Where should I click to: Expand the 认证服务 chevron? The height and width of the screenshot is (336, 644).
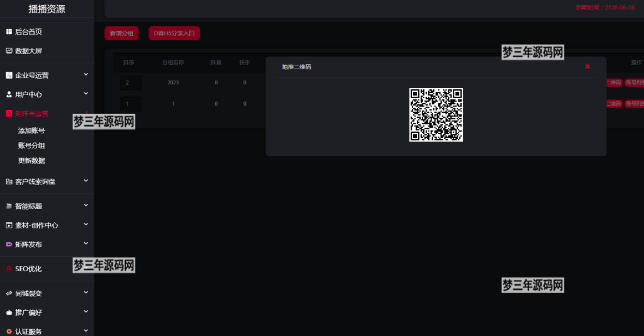(86, 331)
